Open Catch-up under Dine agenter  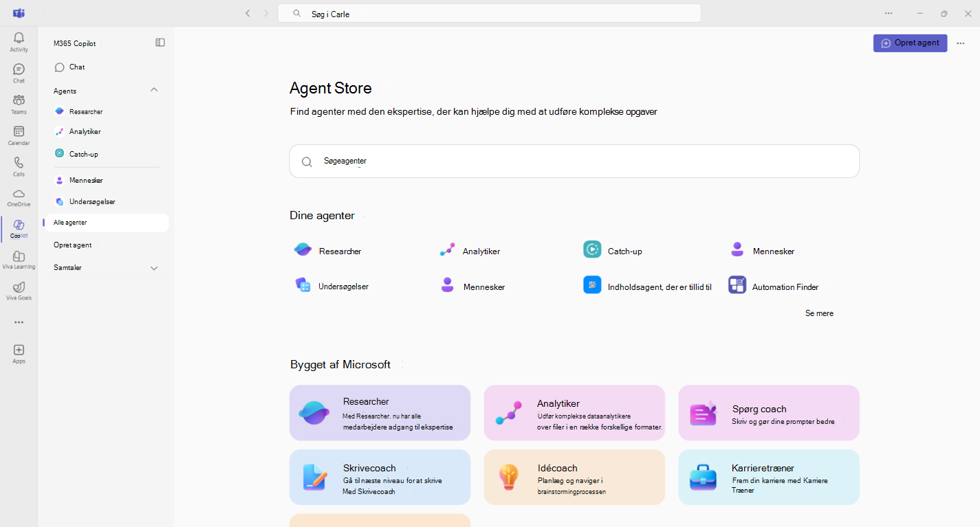[x=613, y=251]
